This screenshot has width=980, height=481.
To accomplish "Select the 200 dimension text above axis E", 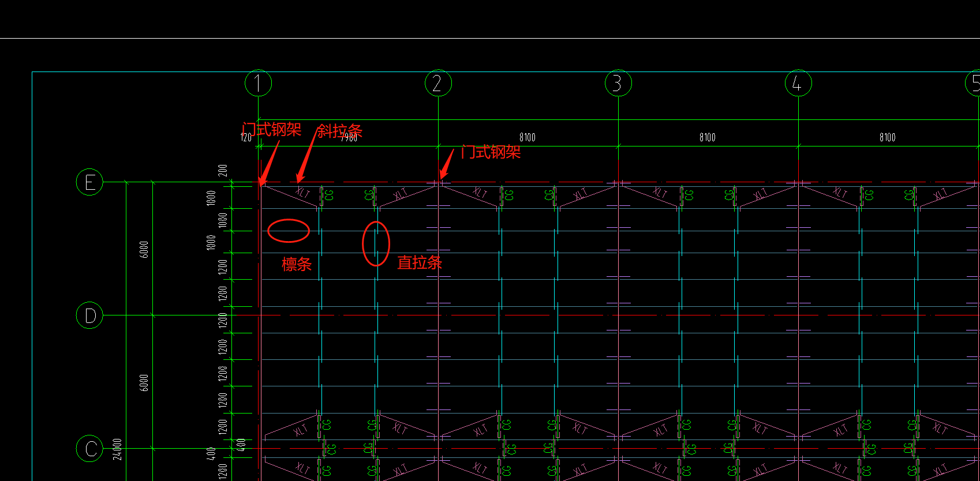I will [223, 170].
